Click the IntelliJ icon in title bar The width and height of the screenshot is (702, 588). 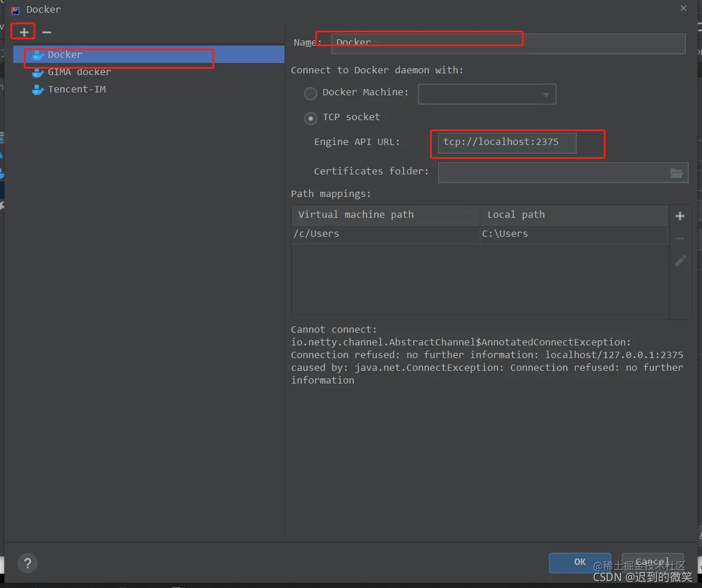point(16,10)
